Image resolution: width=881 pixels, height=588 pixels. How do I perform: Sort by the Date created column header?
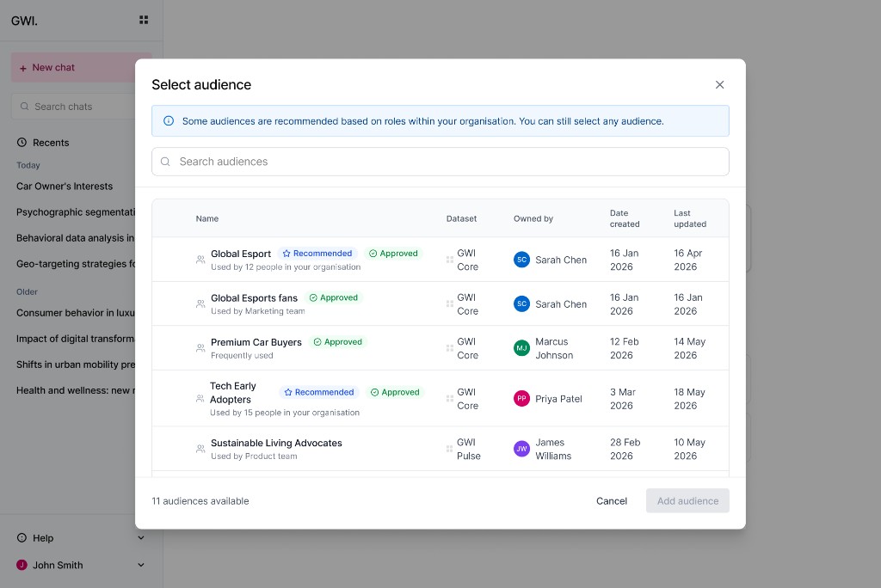coord(625,218)
